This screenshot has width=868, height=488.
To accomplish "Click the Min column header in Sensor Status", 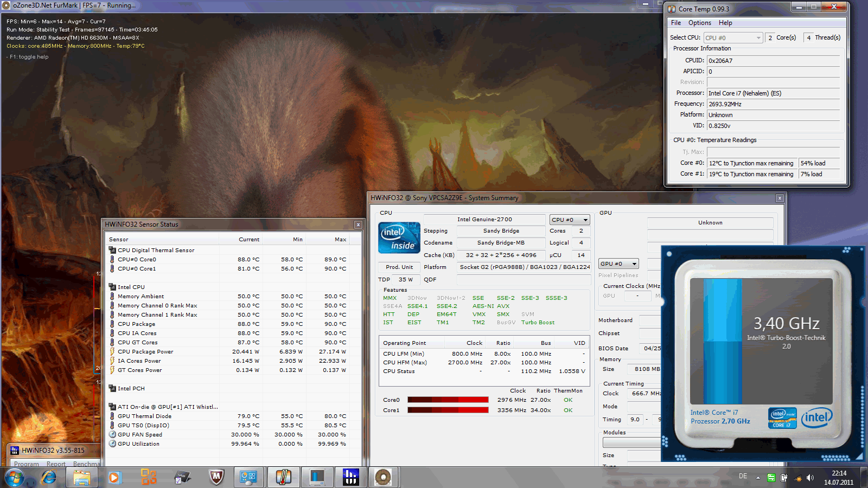I will (x=284, y=239).
